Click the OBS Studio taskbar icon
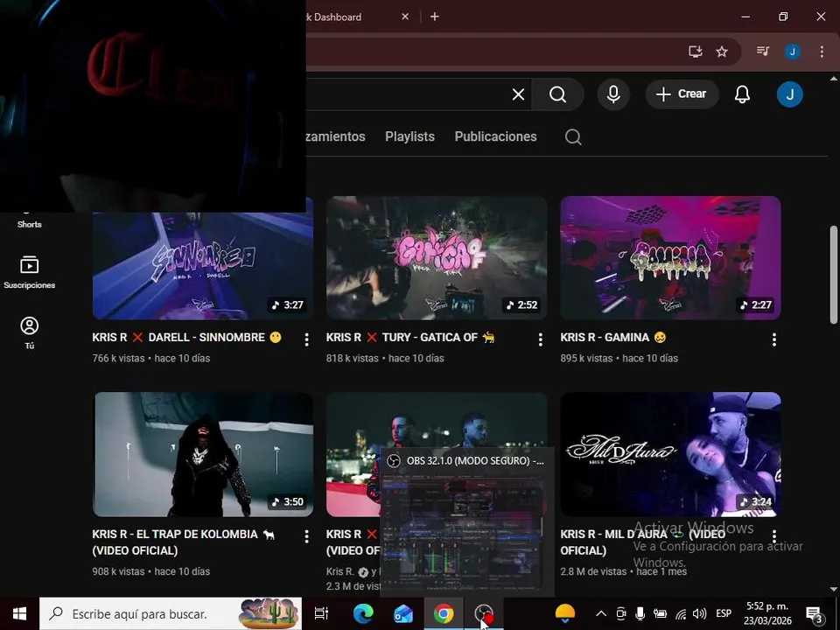 pyautogui.click(x=483, y=614)
